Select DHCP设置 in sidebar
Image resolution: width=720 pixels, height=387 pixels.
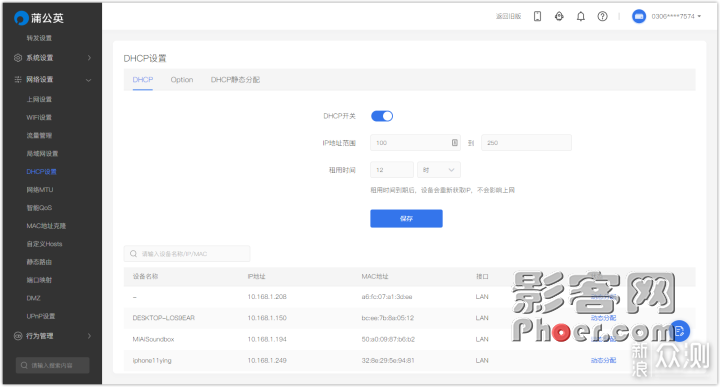click(x=41, y=172)
